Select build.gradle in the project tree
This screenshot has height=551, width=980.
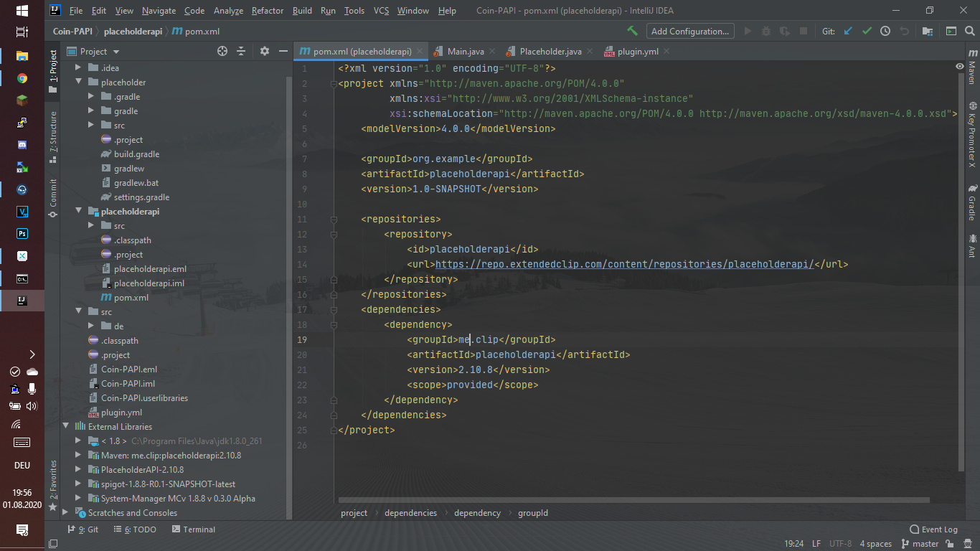(x=136, y=154)
